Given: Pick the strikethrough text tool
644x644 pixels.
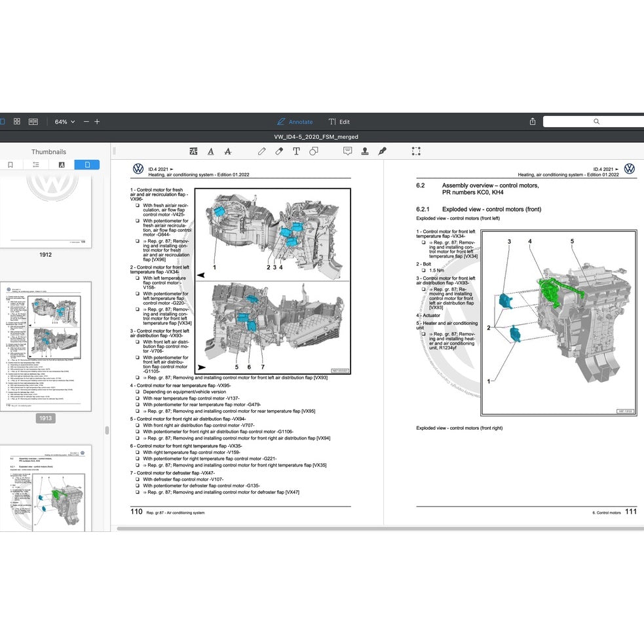Looking at the screenshot, I should click(228, 151).
